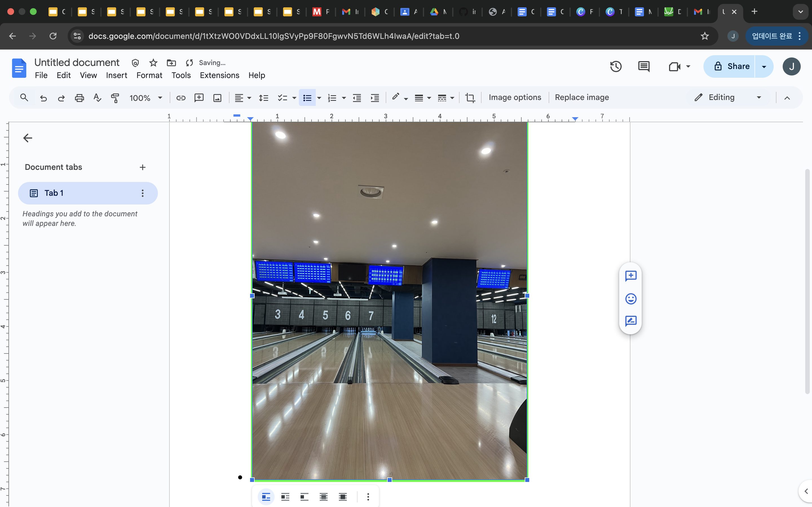Click the Replace image button

click(x=581, y=97)
